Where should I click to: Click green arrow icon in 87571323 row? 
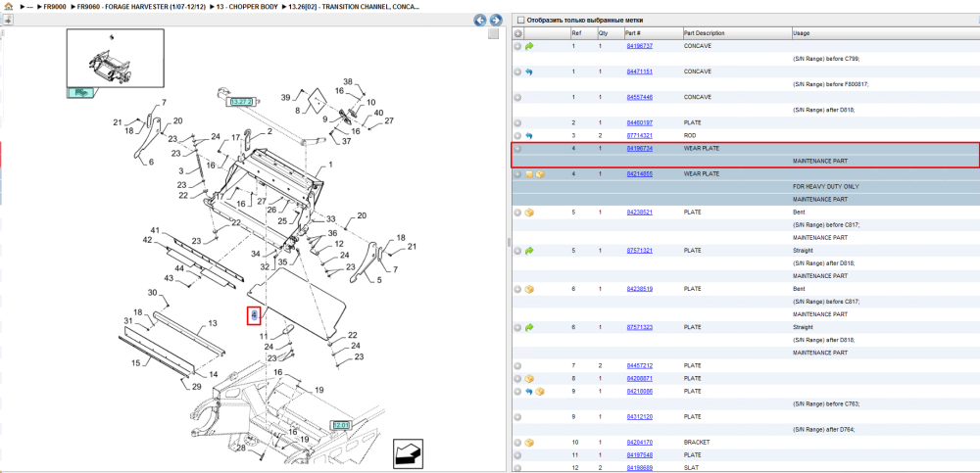(529, 327)
